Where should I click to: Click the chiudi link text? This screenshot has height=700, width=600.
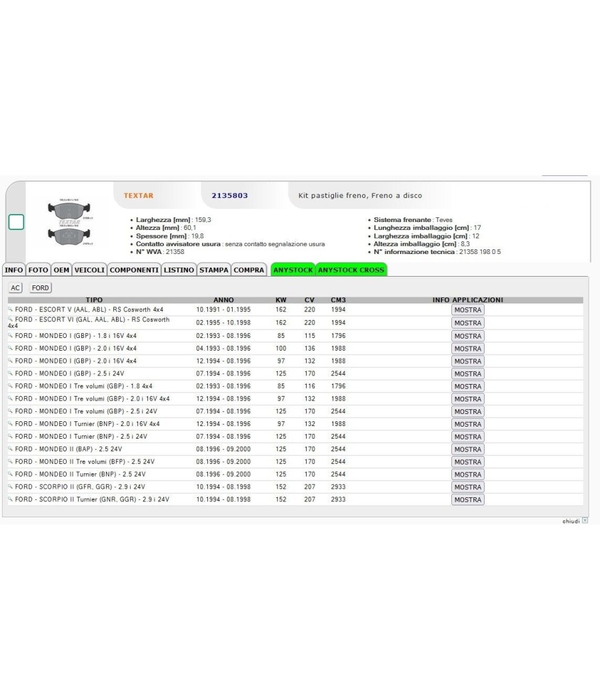pyautogui.click(x=571, y=521)
